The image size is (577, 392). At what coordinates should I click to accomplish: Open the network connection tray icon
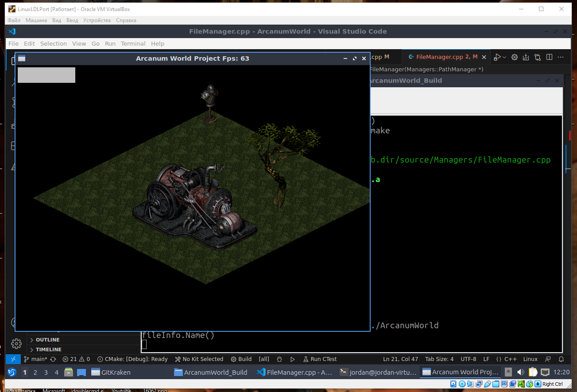click(545, 372)
